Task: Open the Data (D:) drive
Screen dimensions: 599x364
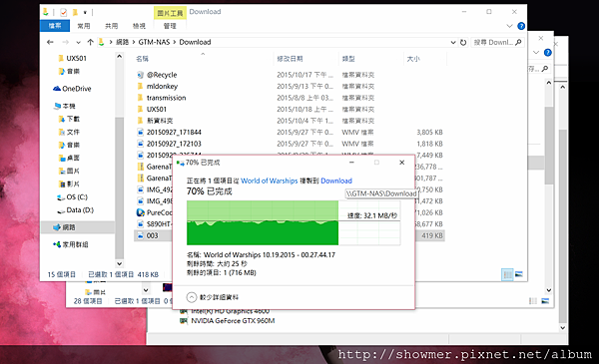Action: [x=80, y=210]
